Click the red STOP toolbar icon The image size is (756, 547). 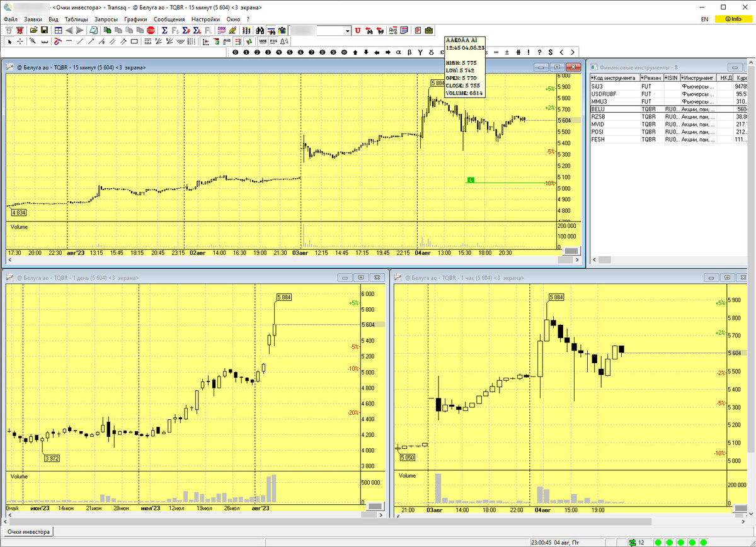tap(151, 30)
